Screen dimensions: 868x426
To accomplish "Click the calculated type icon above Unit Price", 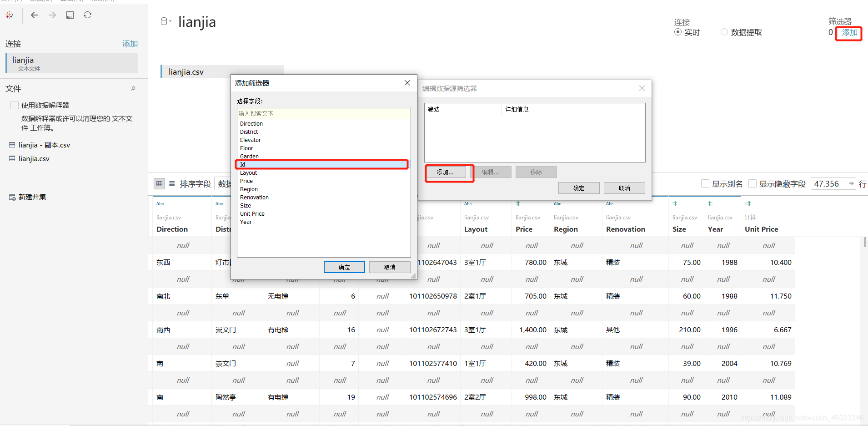I will click(748, 203).
